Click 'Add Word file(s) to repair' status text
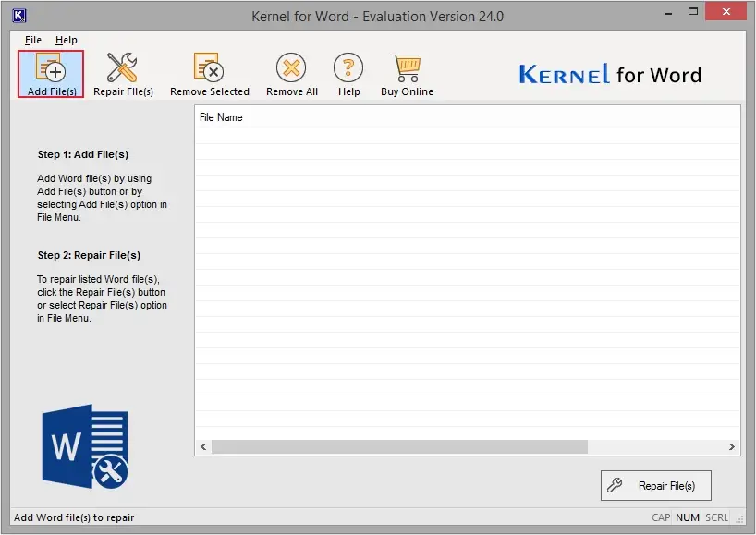This screenshot has width=756, height=535. coord(74,517)
